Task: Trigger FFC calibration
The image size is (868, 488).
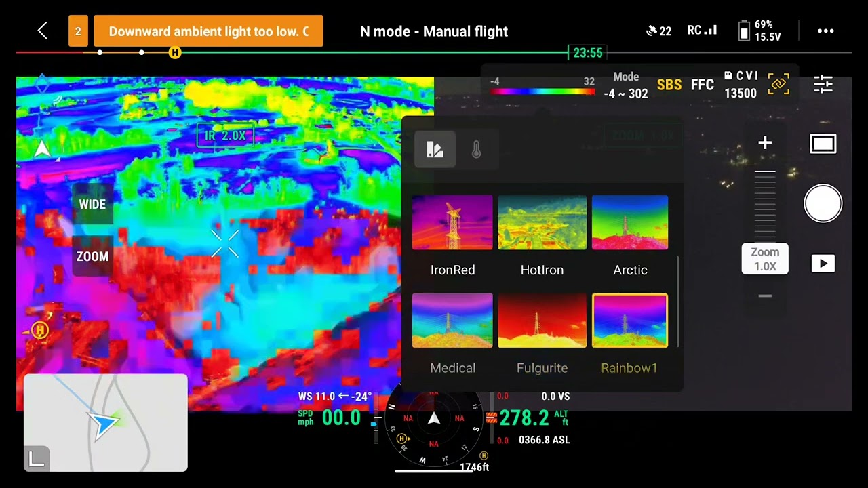Action: pyautogui.click(x=702, y=85)
